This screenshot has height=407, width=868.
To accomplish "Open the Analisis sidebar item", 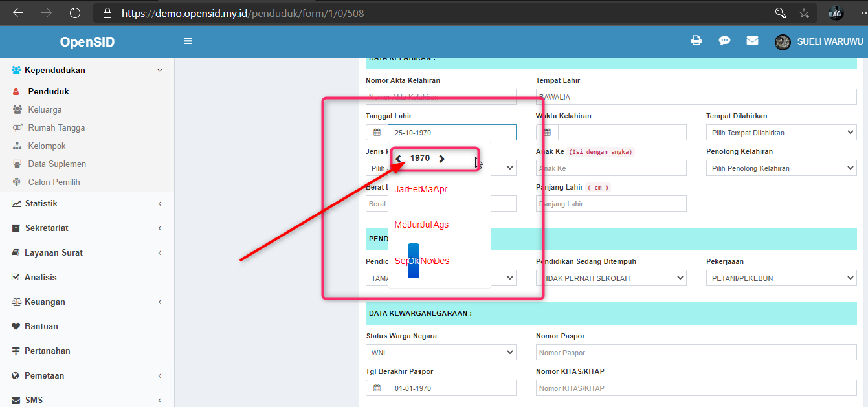I will tap(87, 277).
